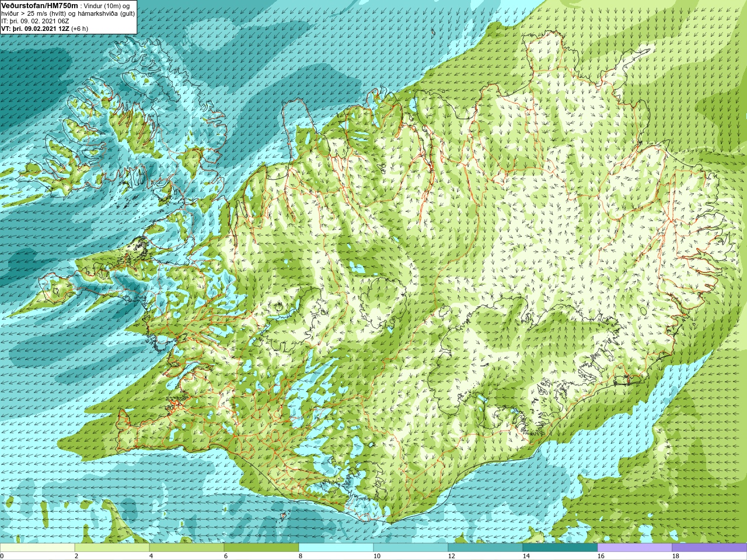
Task: Click the '(+6 h)' forecast offset text
Action: click(80, 29)
